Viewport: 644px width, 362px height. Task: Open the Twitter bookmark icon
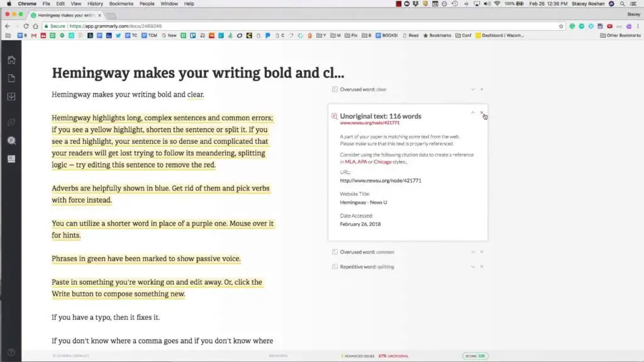(x=118, y=36)
